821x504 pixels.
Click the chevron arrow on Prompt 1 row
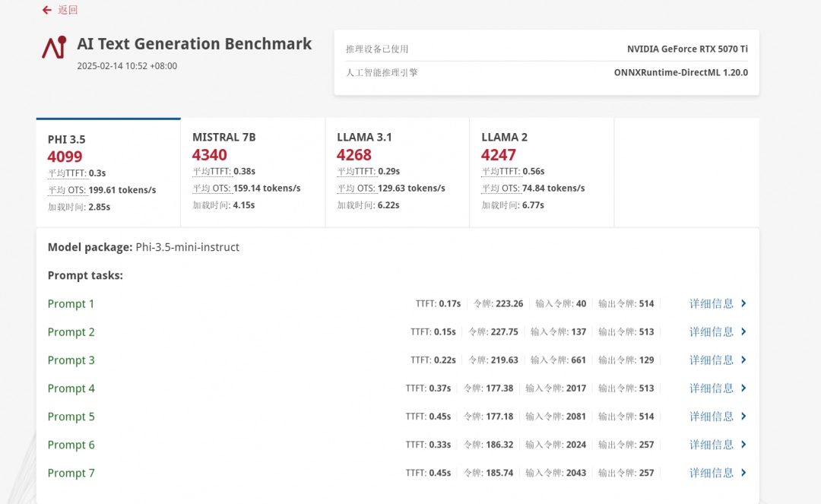743,303
